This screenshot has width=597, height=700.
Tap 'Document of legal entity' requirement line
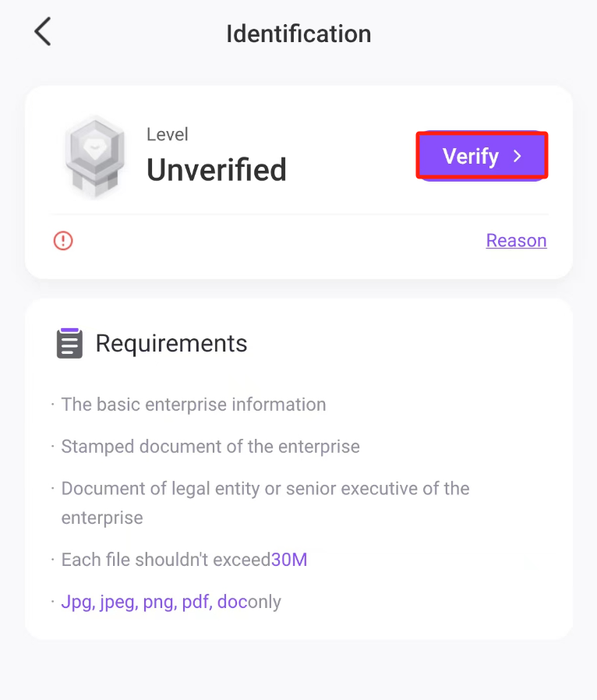[265, 490]
